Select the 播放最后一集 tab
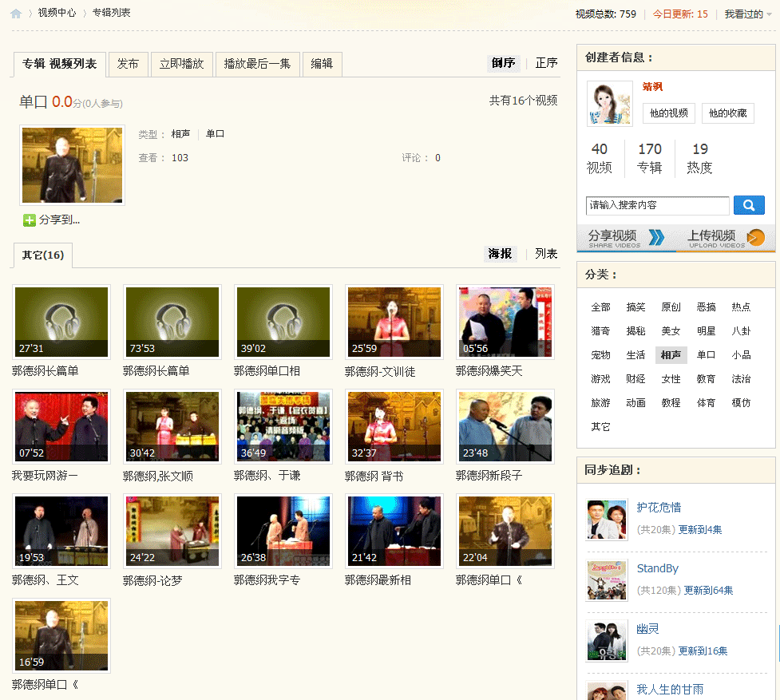Image resolution: width=780 pixels, height=700 pixels. pos(257,64)
